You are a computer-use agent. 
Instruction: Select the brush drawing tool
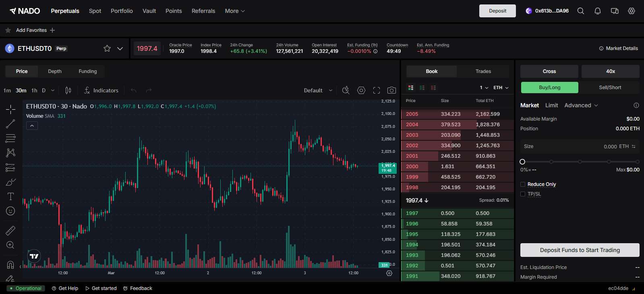10,182
